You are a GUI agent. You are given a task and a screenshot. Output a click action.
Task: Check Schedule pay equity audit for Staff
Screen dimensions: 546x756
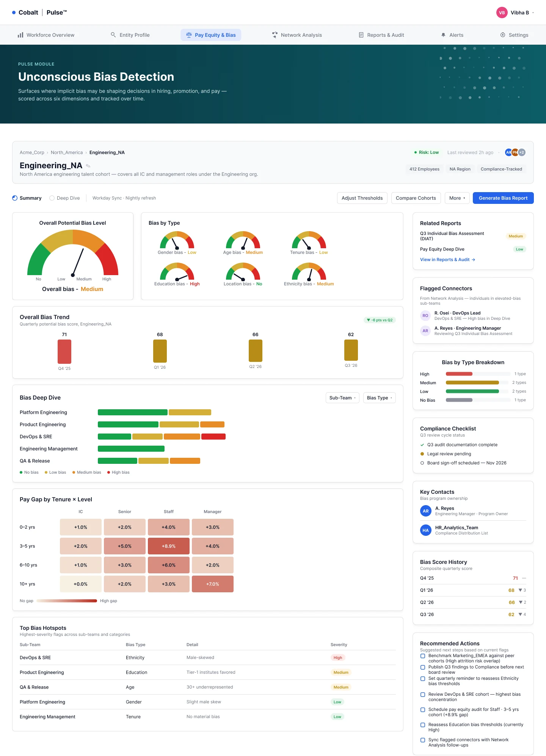(423, 710)
